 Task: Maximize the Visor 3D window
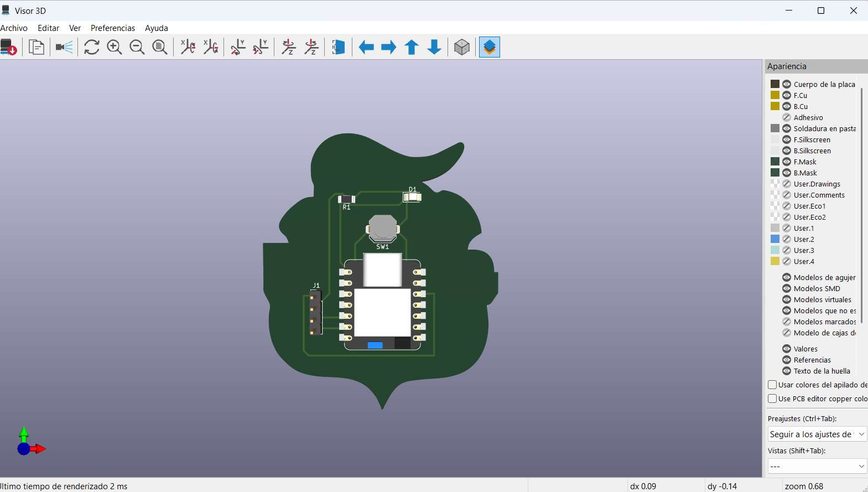(x=821, y=11)
